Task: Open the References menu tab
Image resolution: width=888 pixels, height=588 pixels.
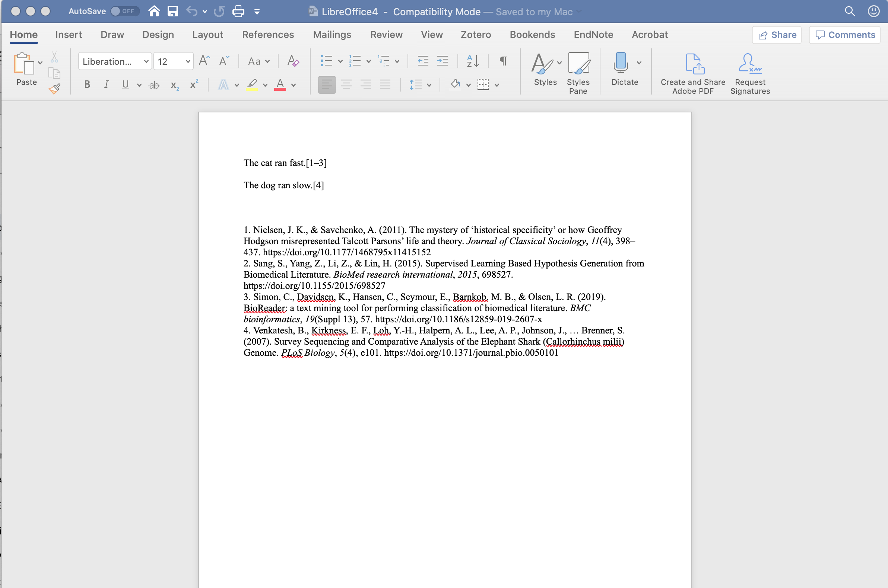Action: [268, 35]
